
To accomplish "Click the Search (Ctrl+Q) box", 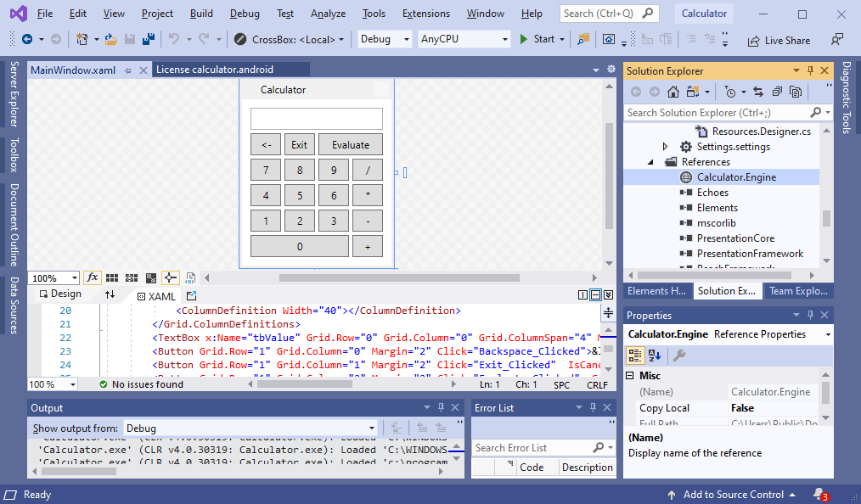I will pos(609,14).
